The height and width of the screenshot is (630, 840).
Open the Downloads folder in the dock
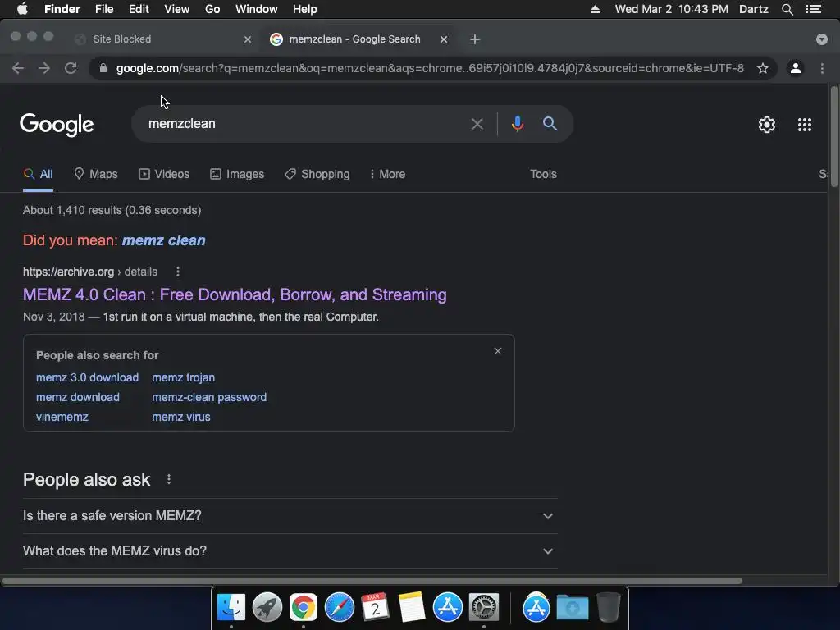pos(572,608)
